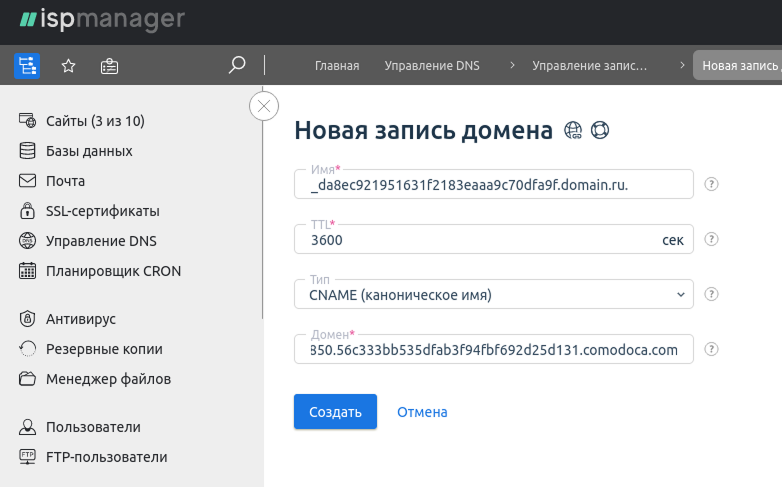Click the Отмена link
This screenshot has width=782, height=487.
click(x=422, y=412)
